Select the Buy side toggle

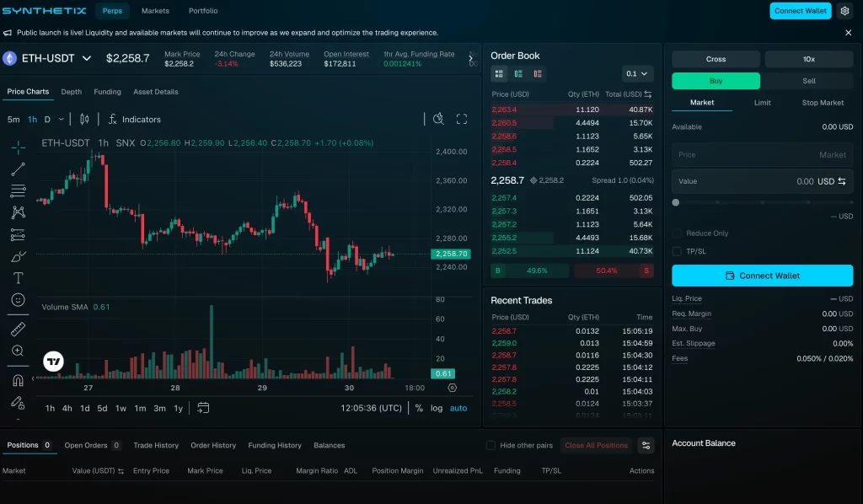coord(716,81)
